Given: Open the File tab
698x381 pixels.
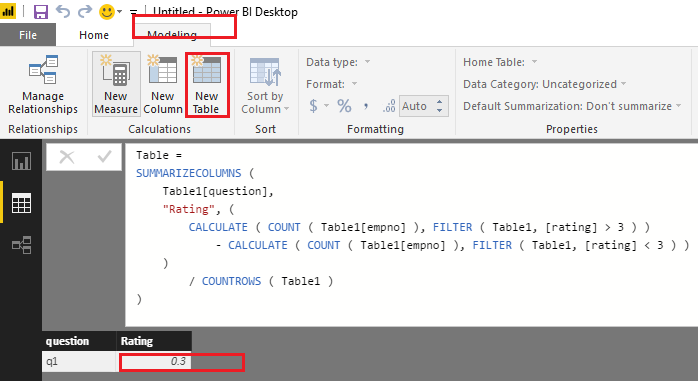Looking at the screenshot, I should click(x=28, y=35).
